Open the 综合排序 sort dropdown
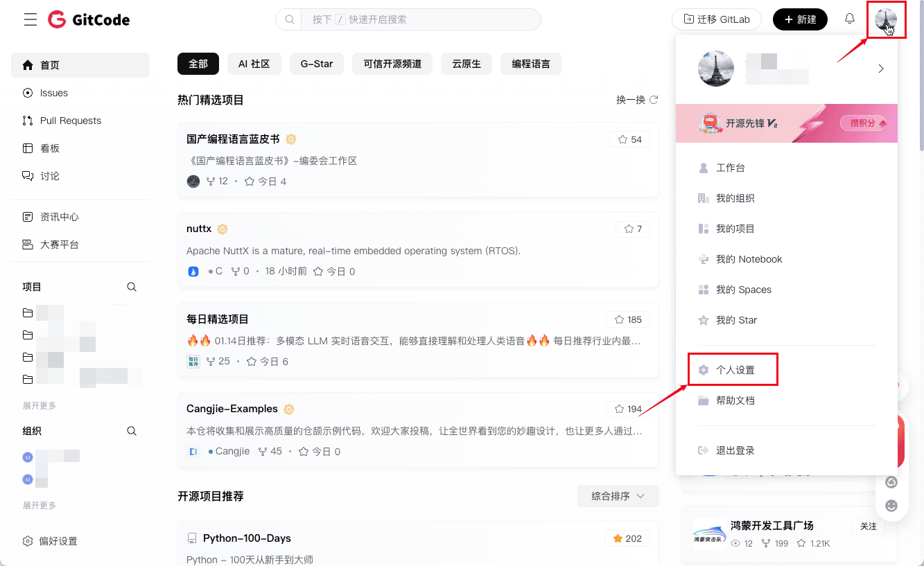Image resolution: width=924 pixels, height=566 pixels. click(x=618, y=496)
